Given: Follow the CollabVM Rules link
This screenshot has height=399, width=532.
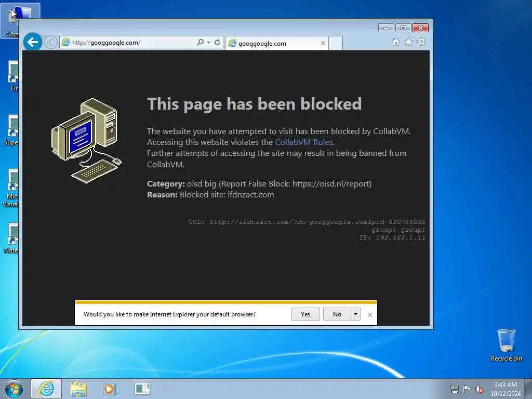Looking at the screenshot, I should click(303, 142).
